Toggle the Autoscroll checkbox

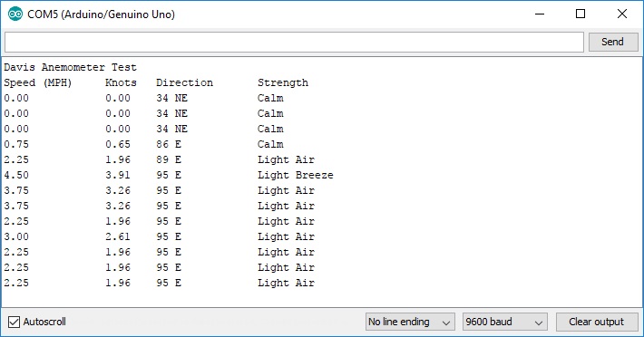coord(14,322)
